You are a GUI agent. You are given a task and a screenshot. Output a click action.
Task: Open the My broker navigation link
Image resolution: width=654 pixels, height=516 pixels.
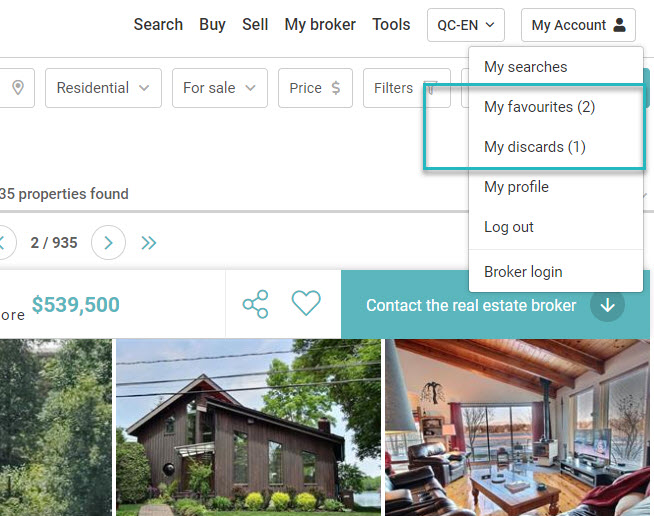pos(320,25)
